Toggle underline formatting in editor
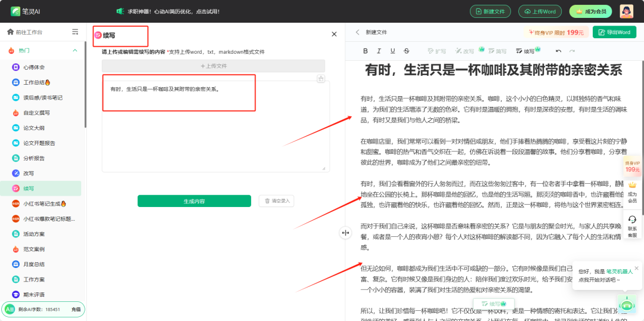 [392, 51]
